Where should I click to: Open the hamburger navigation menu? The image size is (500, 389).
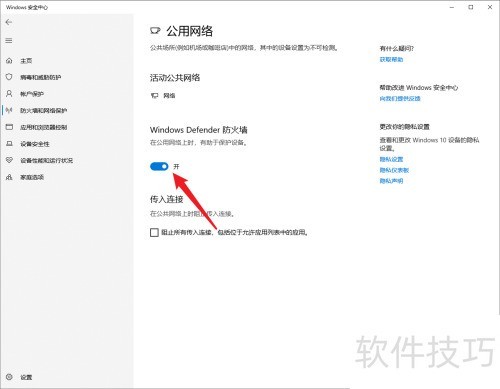click(9, 41)
